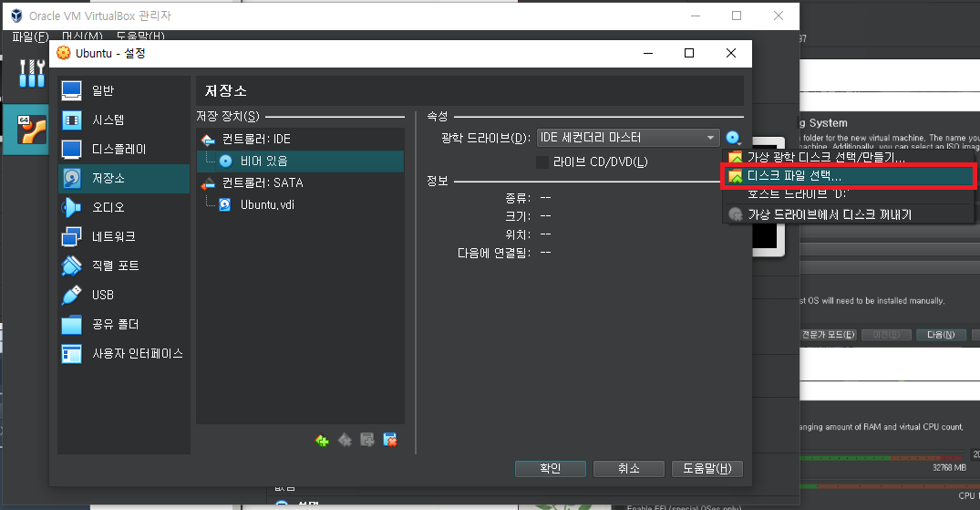Open the 네트워크 settings category

pyautogui.click(x=124, y=236)
